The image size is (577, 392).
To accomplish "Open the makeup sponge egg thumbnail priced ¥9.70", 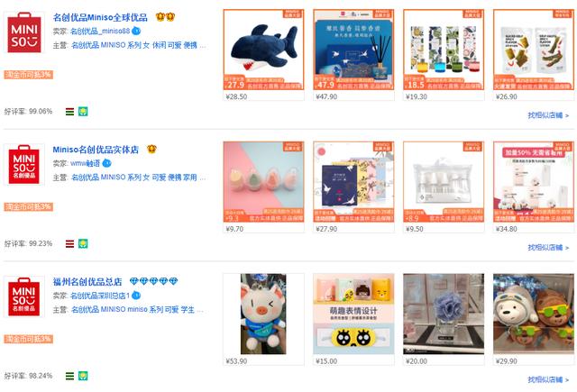I will click(x=263, y=182).
